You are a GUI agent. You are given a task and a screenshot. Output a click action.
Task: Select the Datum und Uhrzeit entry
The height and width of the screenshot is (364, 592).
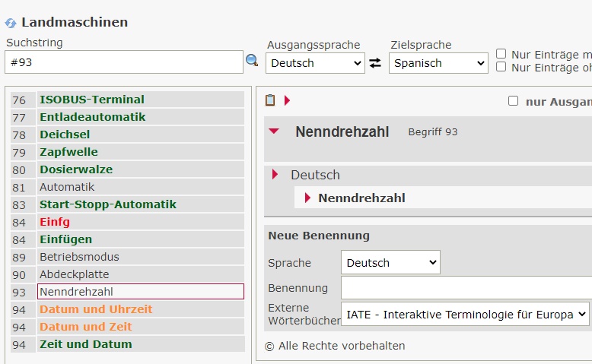point(96,309)
